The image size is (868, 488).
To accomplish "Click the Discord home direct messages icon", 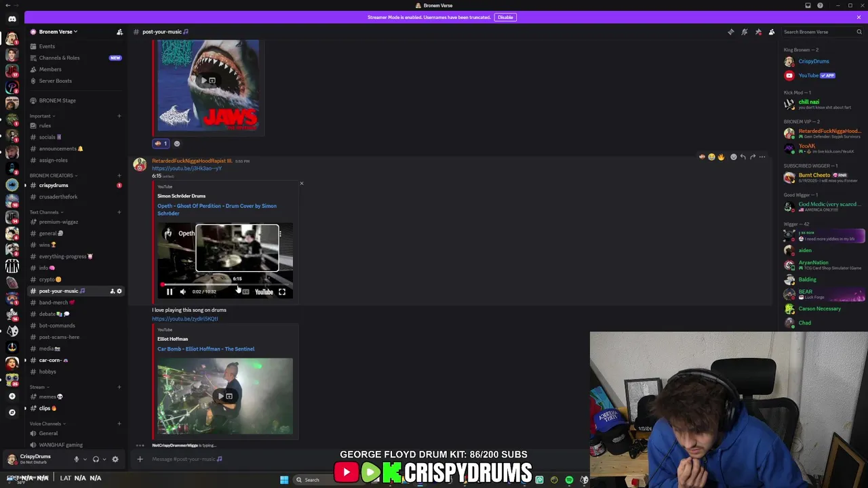I will 12,19.
